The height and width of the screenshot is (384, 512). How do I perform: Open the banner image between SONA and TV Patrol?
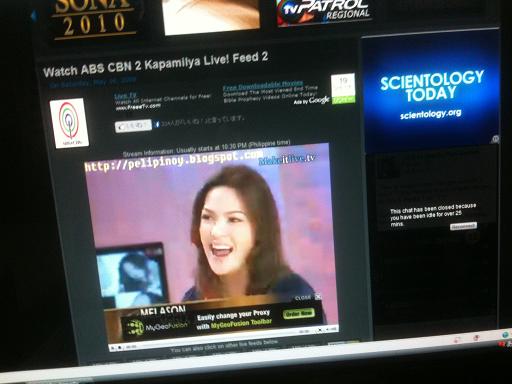point(211,16)
